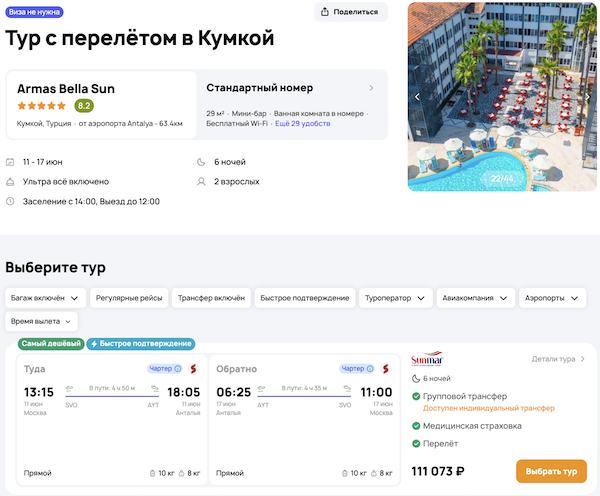This screenshot has width=600, height=496.
Task: Show previous hotel photo with left arrow
Action: coord(418,97)
